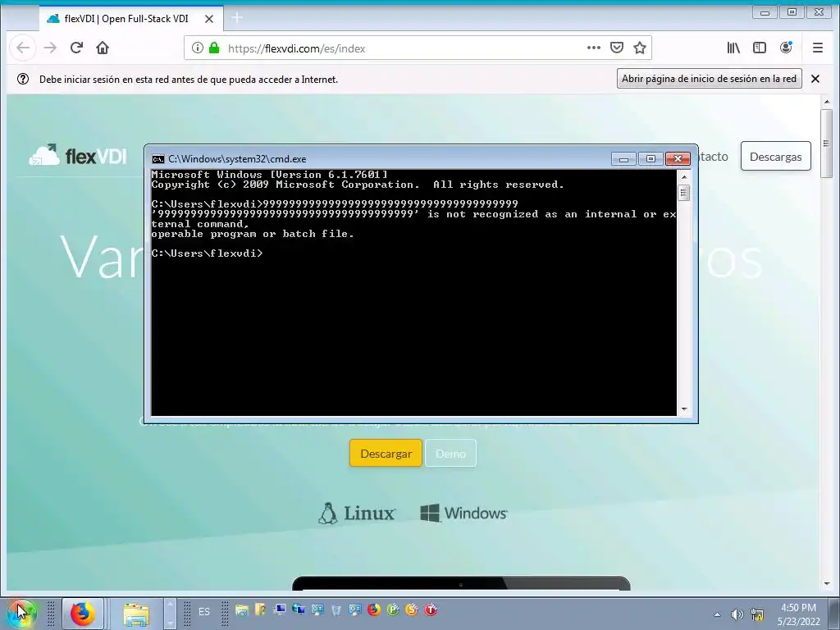Save the page to Pocket

click(617, 48)
